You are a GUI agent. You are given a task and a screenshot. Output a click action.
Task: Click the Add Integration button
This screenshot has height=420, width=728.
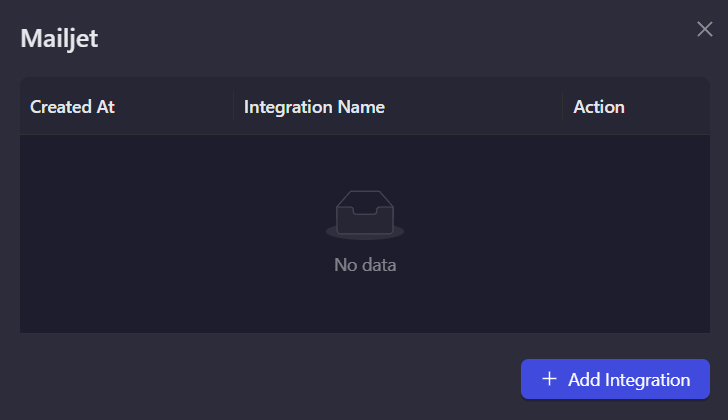pyautogui.click(x=615, y=379)
